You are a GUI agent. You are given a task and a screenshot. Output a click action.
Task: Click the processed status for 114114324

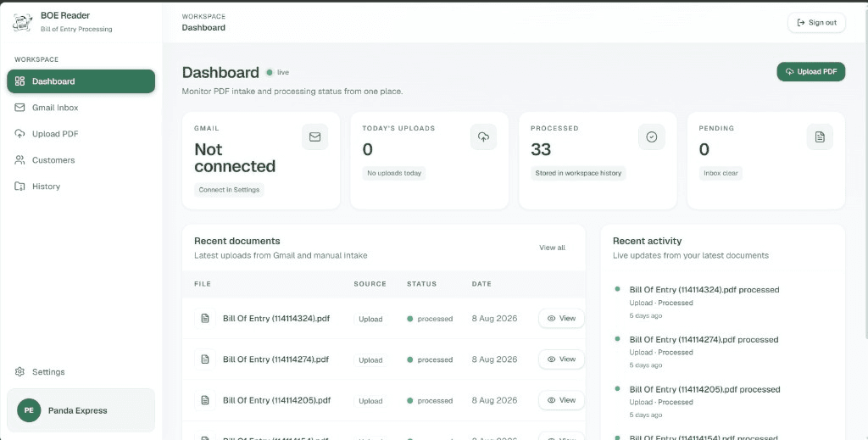(430, 319)
